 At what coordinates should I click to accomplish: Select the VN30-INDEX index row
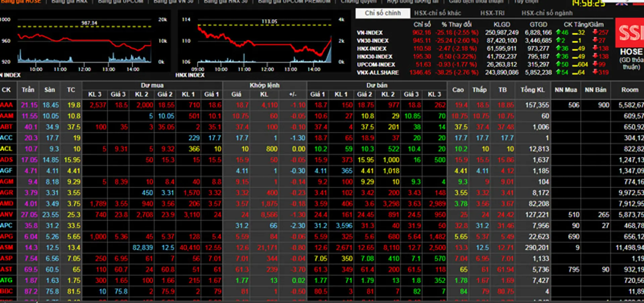click(483, 41)
